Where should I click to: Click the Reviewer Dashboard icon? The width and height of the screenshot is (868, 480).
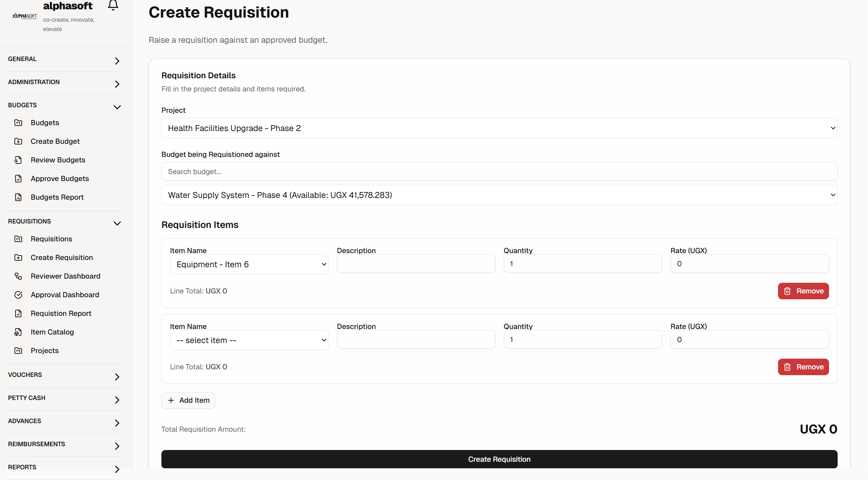coord(18,276)
